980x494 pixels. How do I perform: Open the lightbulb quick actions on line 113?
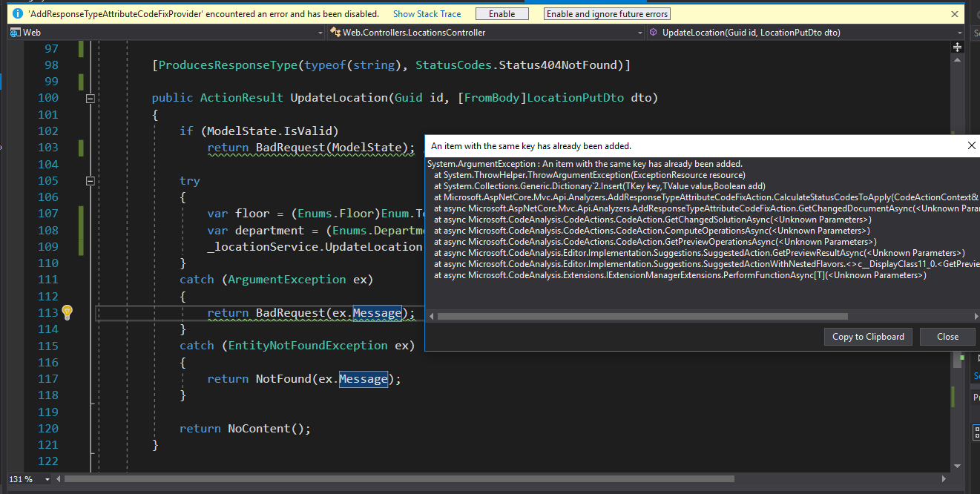pyautogui.click(x=67, y=312)
